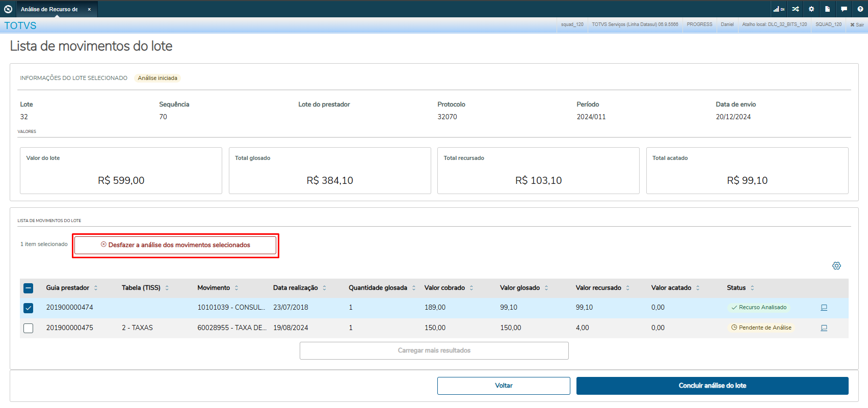
Task: Open the help question mark icon
Action: [860, 9]
